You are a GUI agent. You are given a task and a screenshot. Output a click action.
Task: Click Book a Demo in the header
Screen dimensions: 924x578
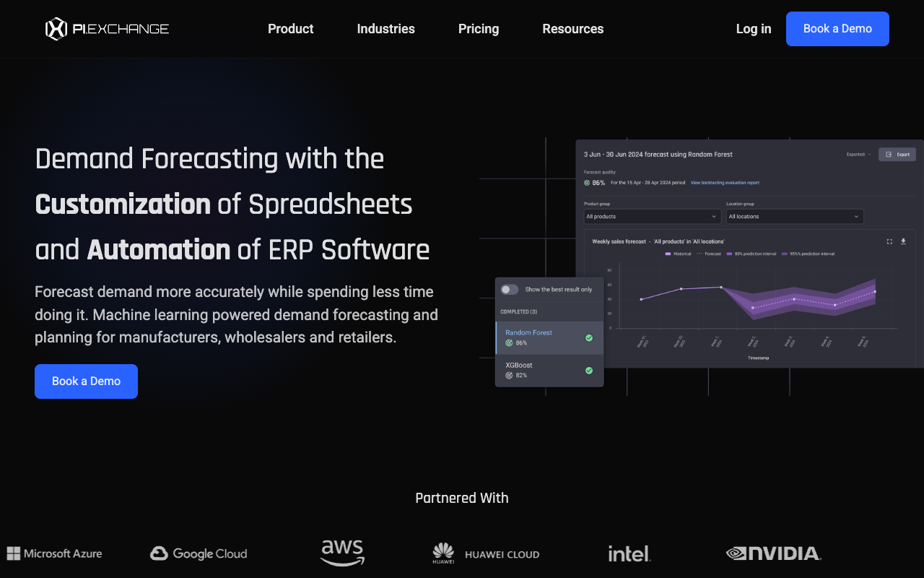click(x=837, y=29)
